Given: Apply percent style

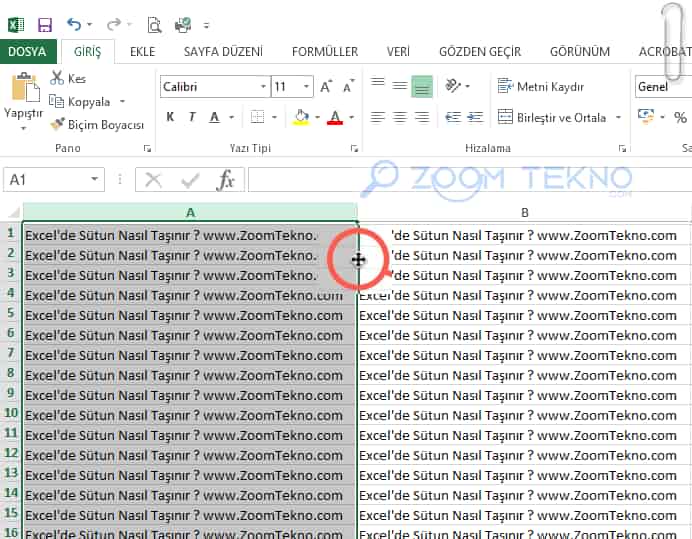Looking at the screenshot, I should point(680,117).
